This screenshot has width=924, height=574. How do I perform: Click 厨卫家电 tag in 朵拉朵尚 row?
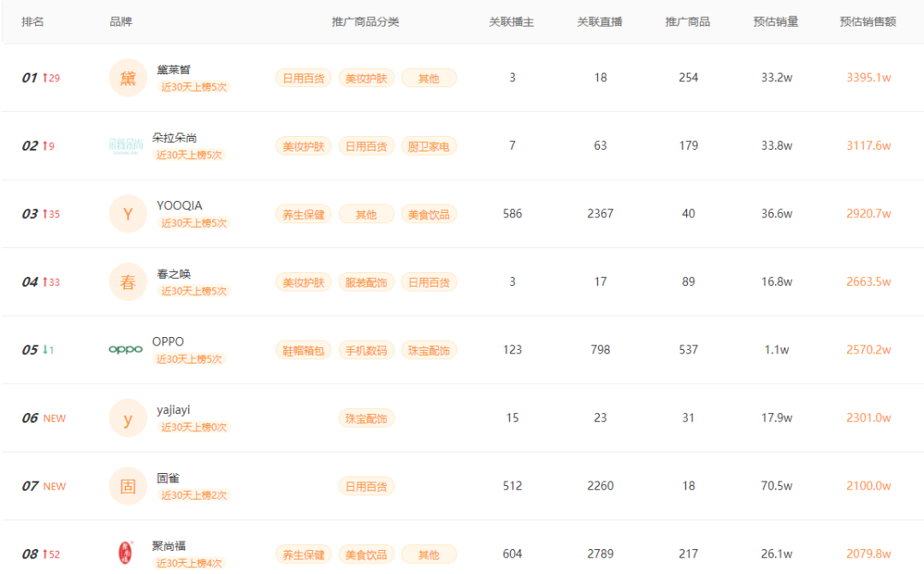(x=429, y=146)
